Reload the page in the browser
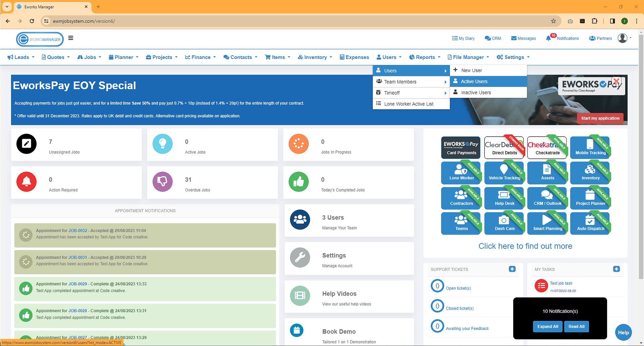The height and width of the screenshot is (346, 644). (32, 21)
